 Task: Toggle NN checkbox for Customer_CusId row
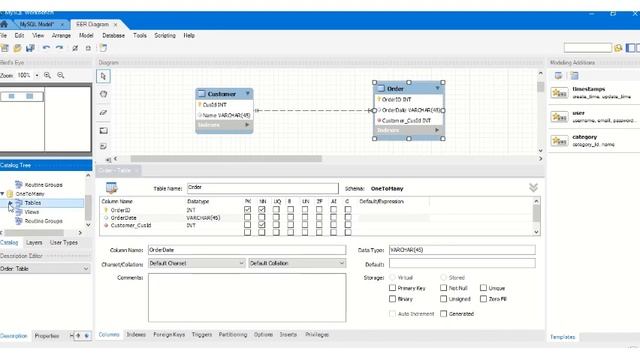[x=262, y=225]
